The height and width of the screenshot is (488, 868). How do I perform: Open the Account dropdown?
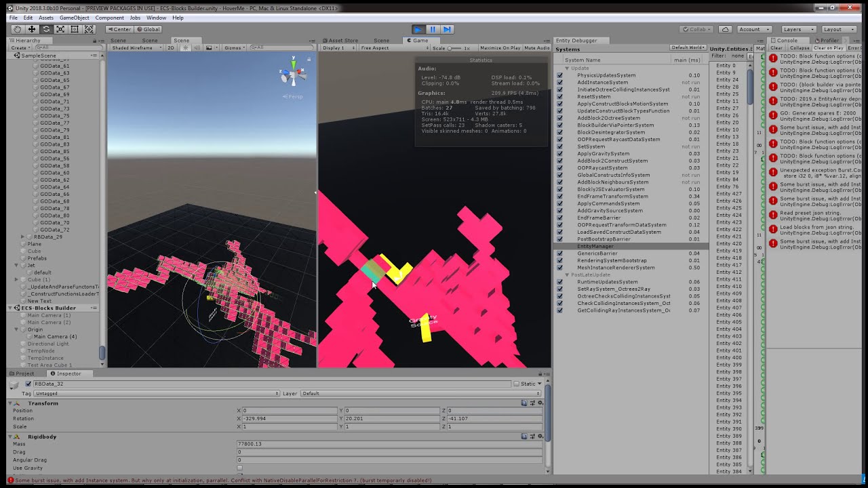(x=754, y=29)
